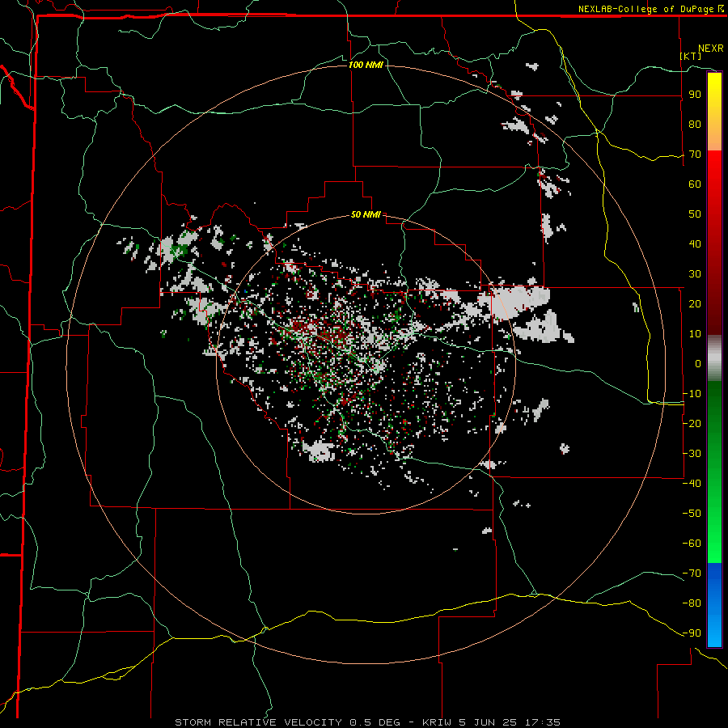Select the 80 value on the velocity scale
Viewport: 728px width, 728px height.
pos(695,125)
